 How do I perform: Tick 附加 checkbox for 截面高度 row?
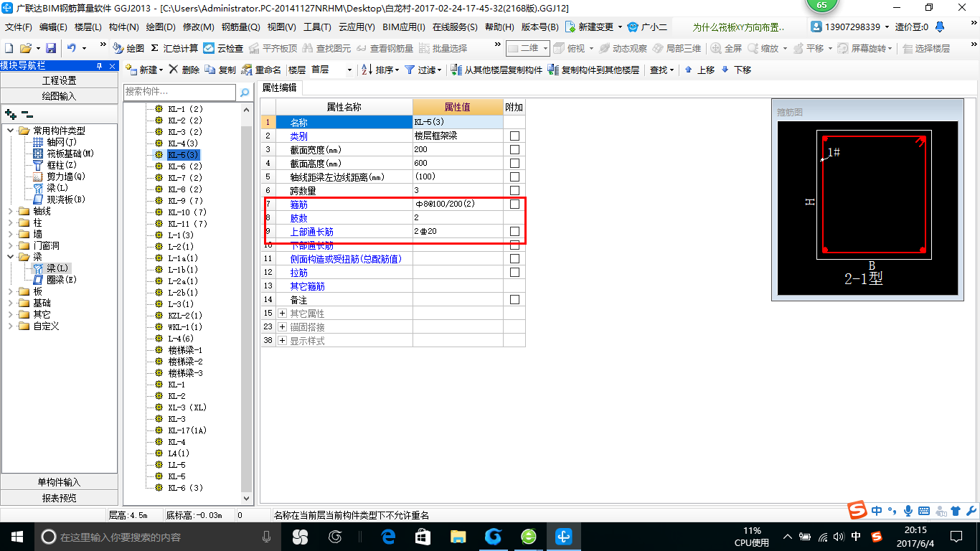[514, 163]
